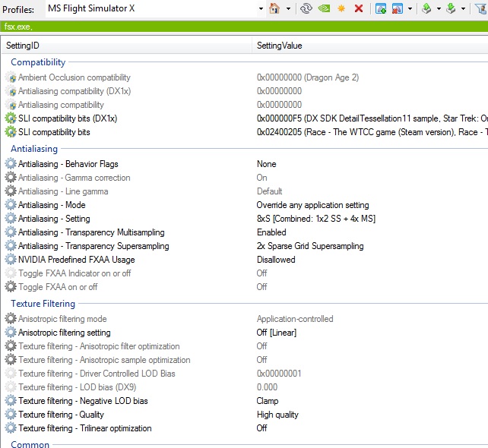Click the Home profile icon
The image size is (488, 448).
coord(274,8)
